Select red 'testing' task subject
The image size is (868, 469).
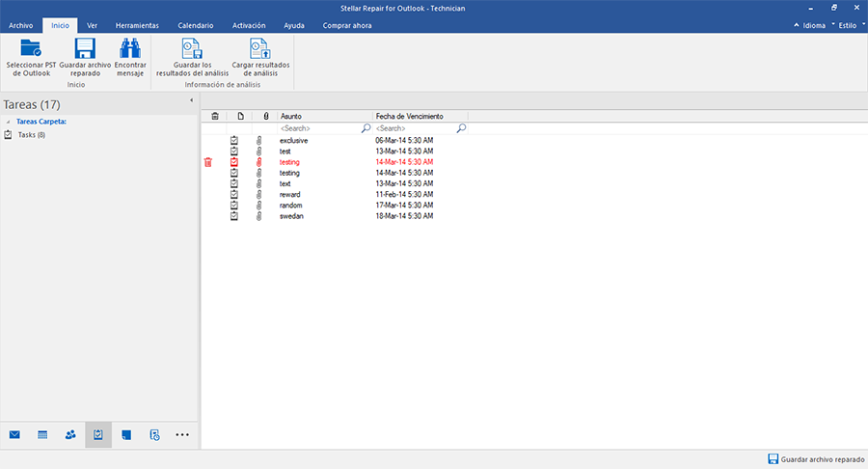[289, 162]
